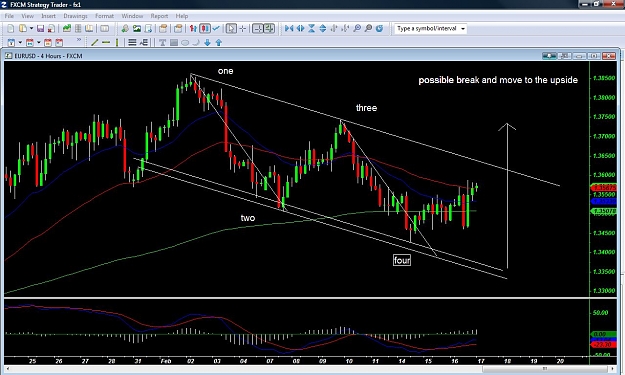
Task: Click the blue checkmark toolbar icon
Action: (x=216, y=28)
